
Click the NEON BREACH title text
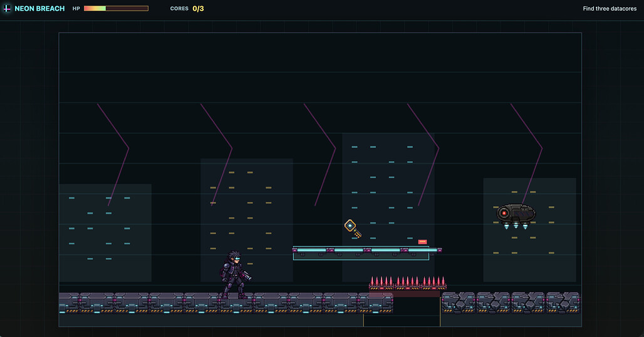39,8
